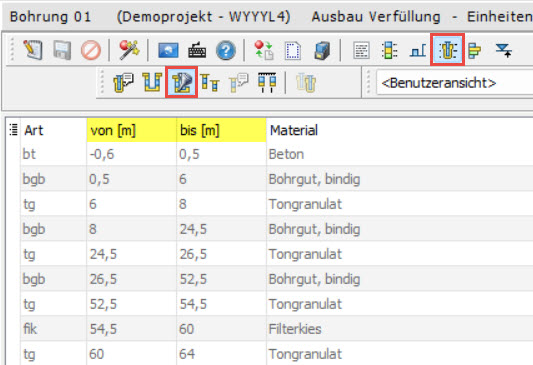This screenshot has height=365, width=533.
Task: Click the greyed-out floppy disk save icon
Action: click(x=62, y=50)
